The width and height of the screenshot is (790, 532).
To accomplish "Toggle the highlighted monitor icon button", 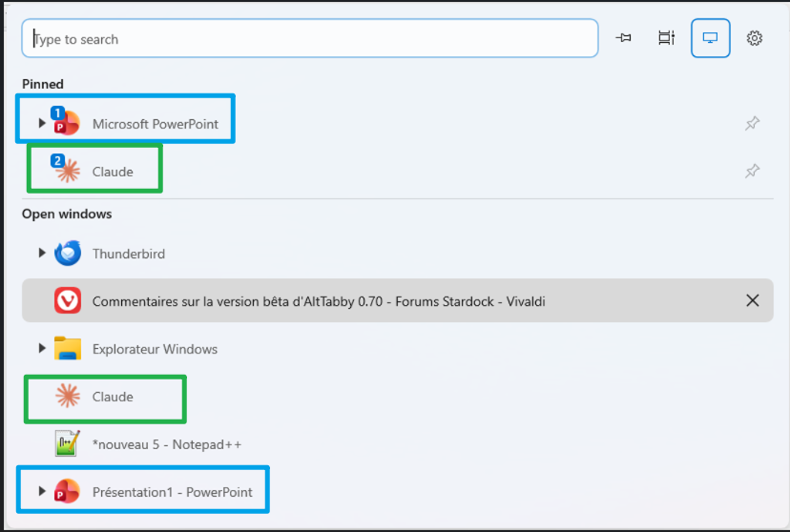I will (x=711, y=38).
